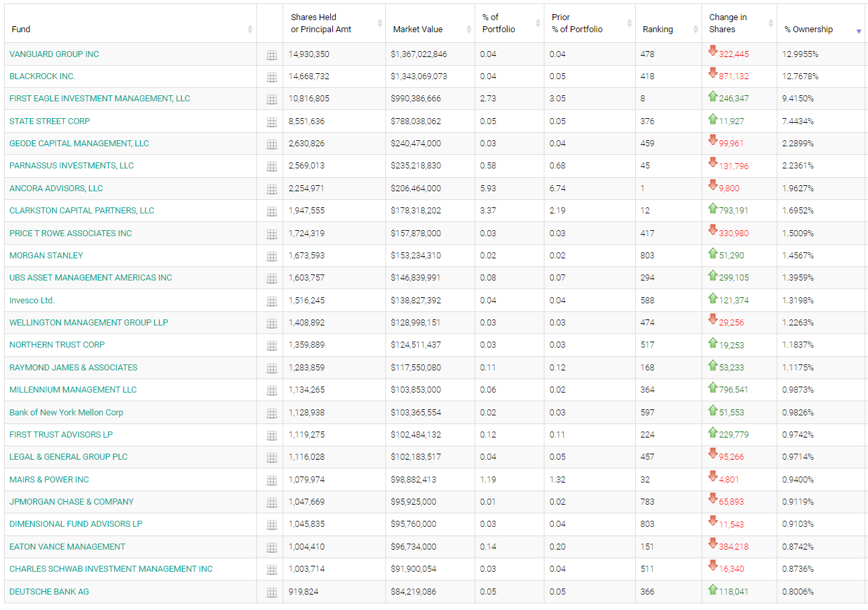Open grid icon for Morgan Stanley row
This screenshot has width=868, height=610.
272,256
